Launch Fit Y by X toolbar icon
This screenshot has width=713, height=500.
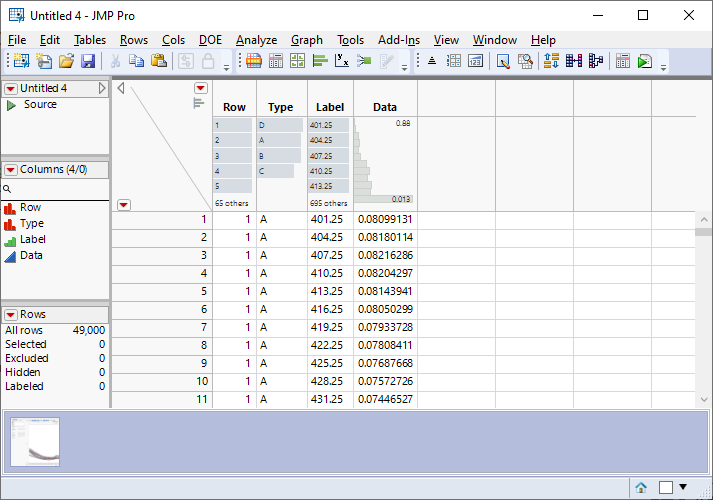[x=341, y=61]
